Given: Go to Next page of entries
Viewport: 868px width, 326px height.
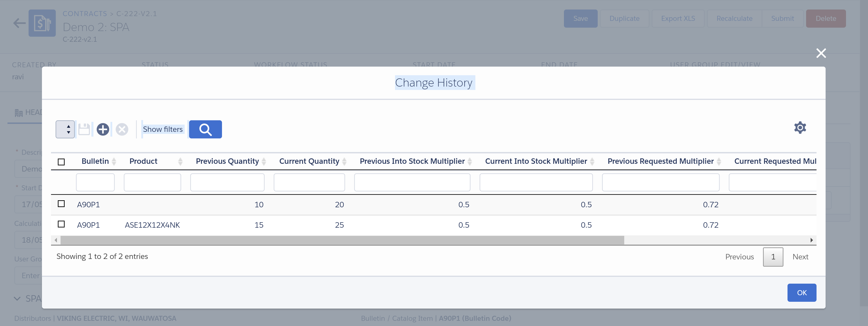Looking at the screenshot, I should pos(800,257).
